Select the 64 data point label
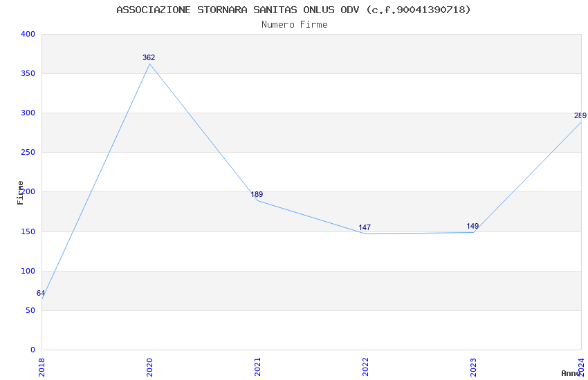The width and height of the screenshot is (588, 380). coord(41,293)
